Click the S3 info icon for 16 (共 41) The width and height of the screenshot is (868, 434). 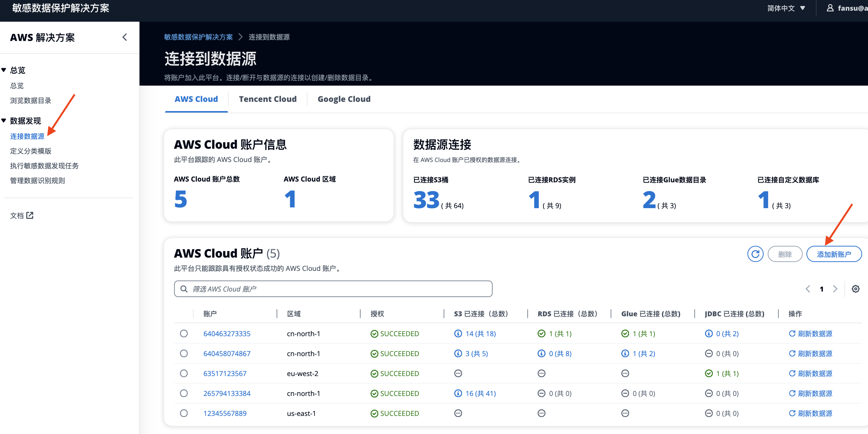[x=458, y=393]
